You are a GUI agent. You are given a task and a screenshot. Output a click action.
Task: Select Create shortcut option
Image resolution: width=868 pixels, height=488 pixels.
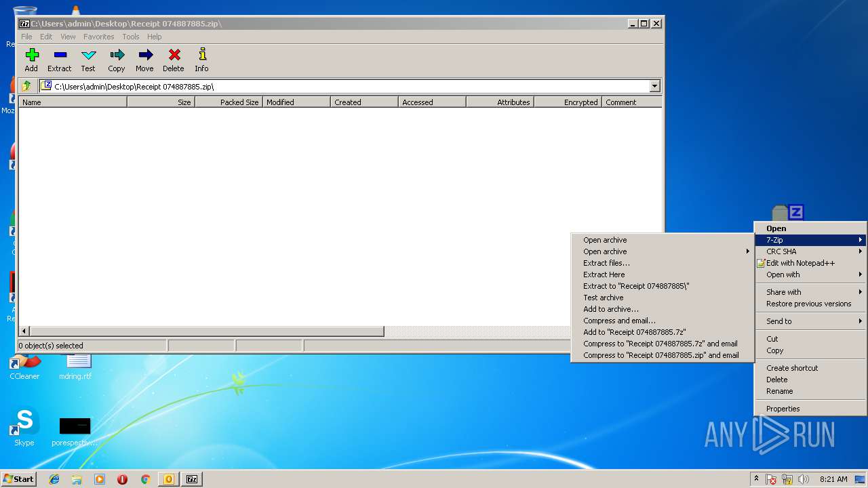810,368
